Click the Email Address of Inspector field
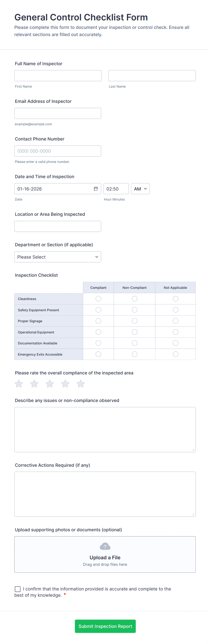 coord(58,113)
